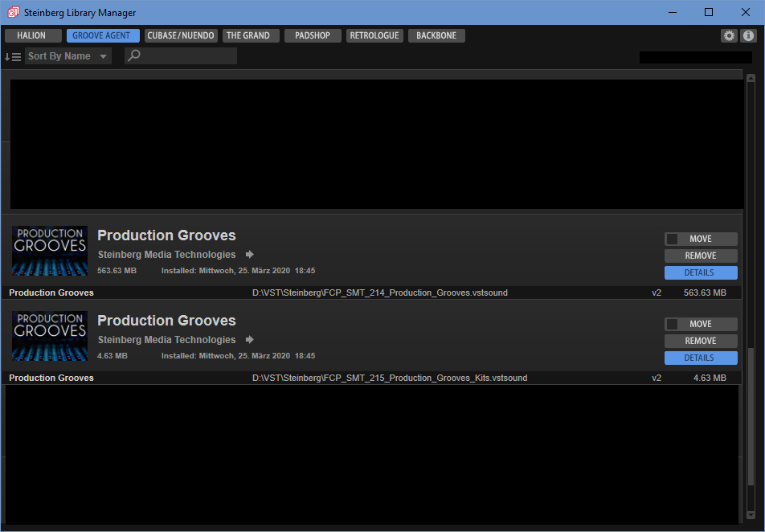This screenshot has height=532, width=765.
Task: Tick the MOVE checkbox for the 563.63 MB library
Action: 673,239
